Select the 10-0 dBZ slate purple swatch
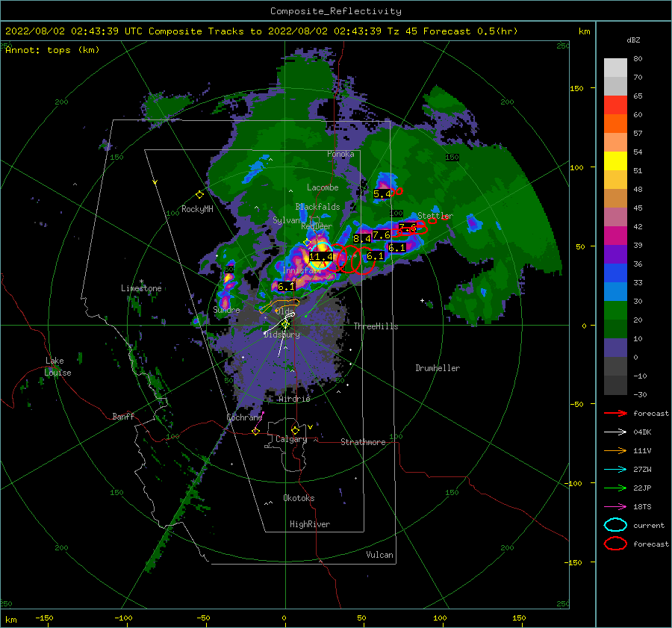 615,348
